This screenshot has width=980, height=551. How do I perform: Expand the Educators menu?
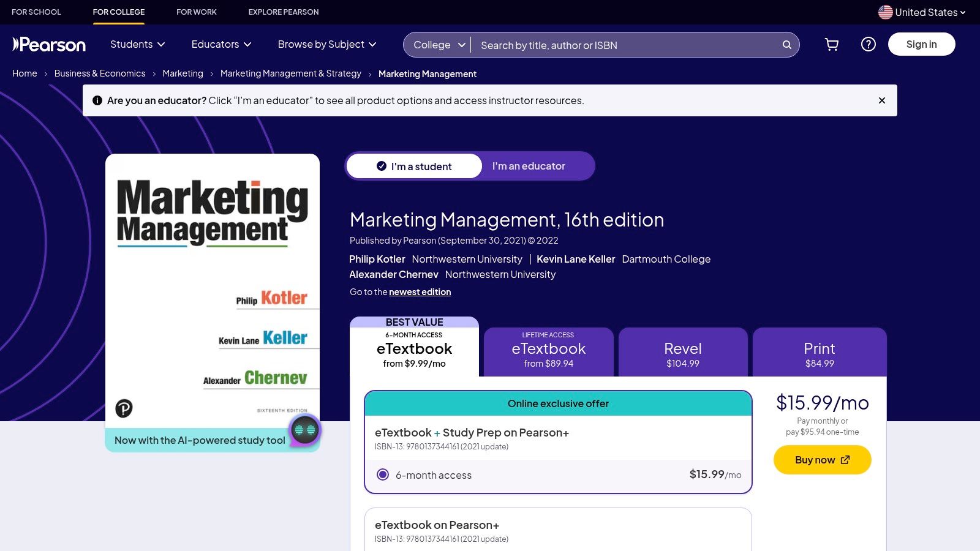(x=221, y=44)
